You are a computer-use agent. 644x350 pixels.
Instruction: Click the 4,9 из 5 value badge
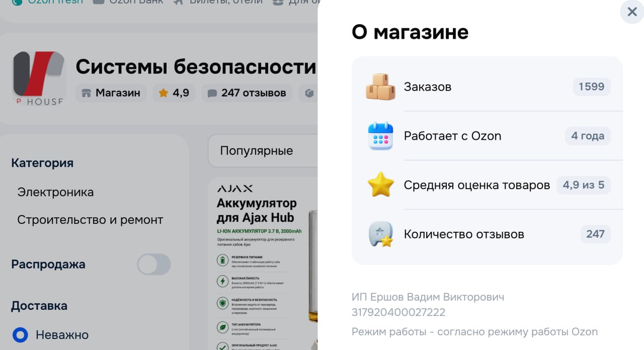click(584, 185)
